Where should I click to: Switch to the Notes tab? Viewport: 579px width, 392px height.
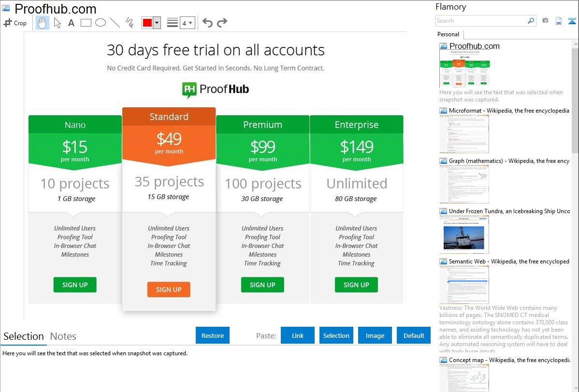[x=63, y=336]
